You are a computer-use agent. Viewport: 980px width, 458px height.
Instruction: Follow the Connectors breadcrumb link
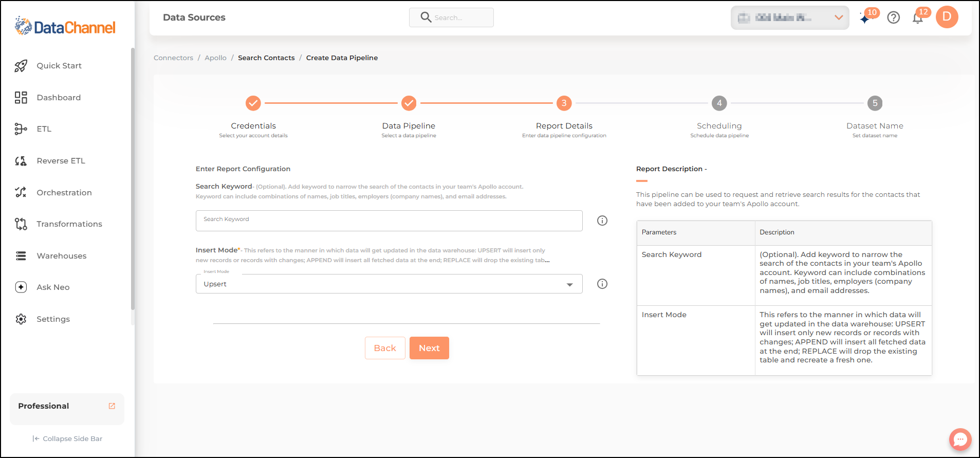[173, 58]
